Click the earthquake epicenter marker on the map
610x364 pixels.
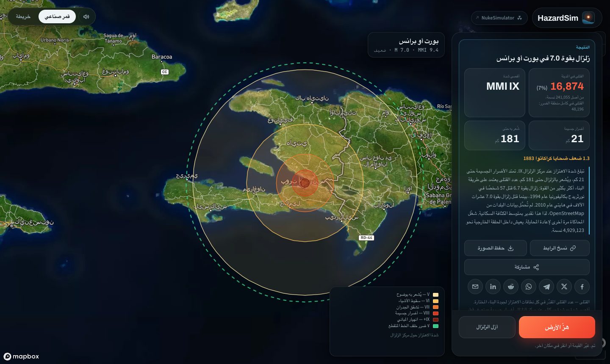click(305, 182)
